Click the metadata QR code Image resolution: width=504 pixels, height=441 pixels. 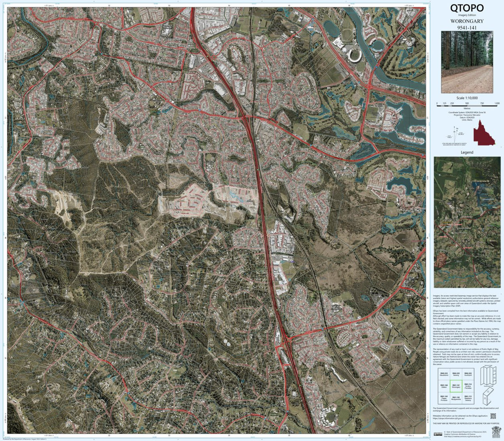tap(493, 416)
